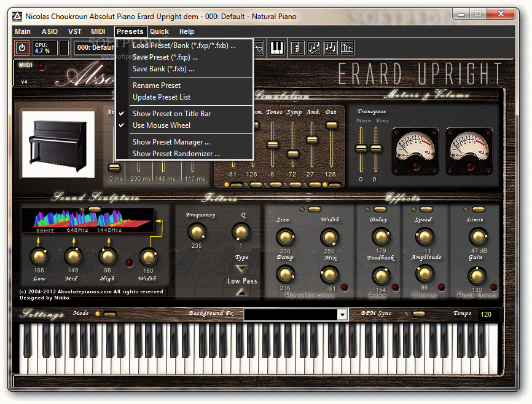
Task: Toggle the Settings Mode switch
Action: (x=110, y=314)
